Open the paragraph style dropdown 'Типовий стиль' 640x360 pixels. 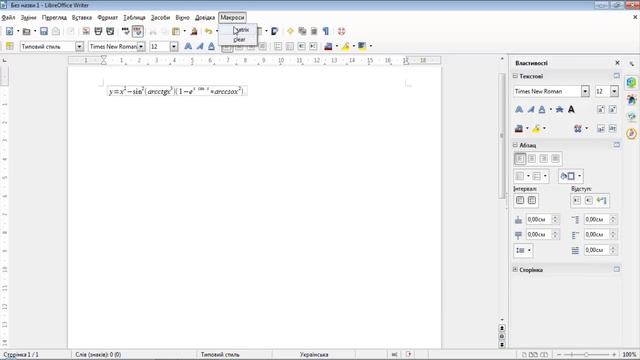[79, 47]
